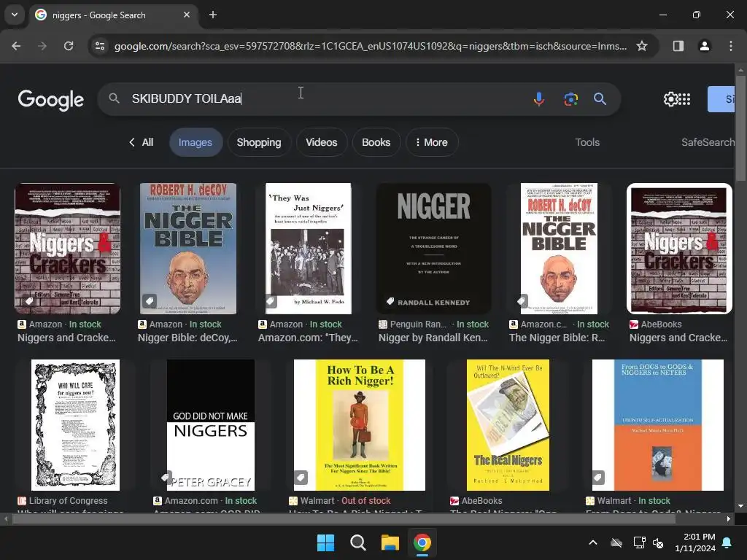This screenshot has width=747, height=560.
Task: Show hidden system tray icons chevron
Action: click(x=593, y=542)
